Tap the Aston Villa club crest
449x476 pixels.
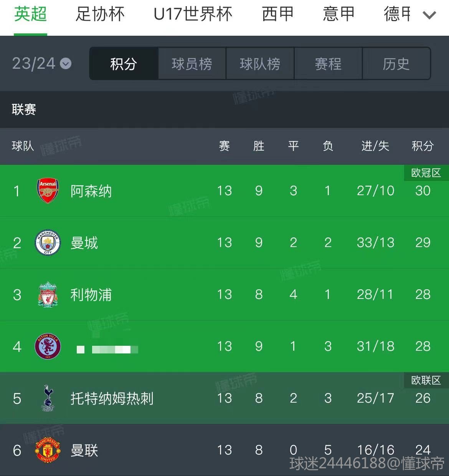point(48,347)
